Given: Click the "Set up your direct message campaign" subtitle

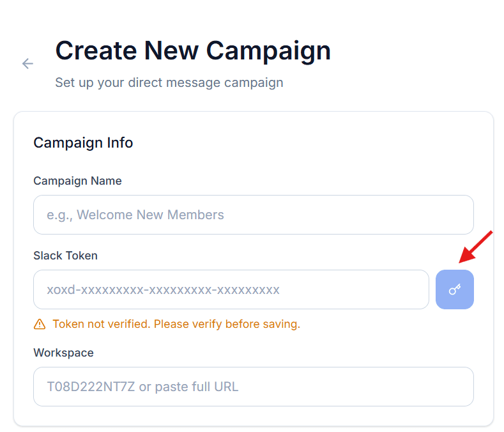Looking at the screenshot, I should click(x=169, y=82).
